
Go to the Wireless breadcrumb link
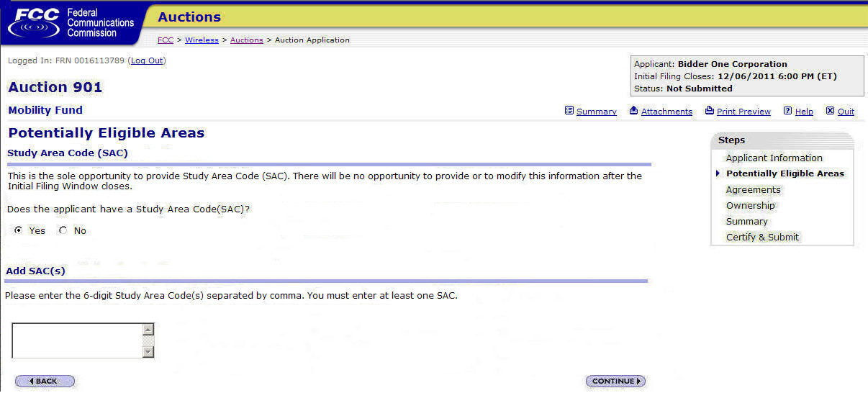202,40
